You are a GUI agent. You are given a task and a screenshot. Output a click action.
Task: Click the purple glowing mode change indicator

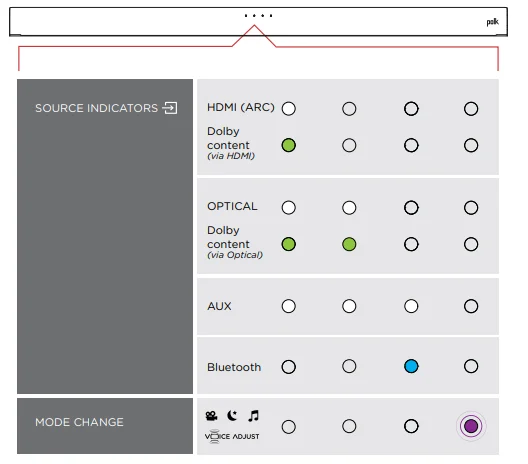pos(471,426)
